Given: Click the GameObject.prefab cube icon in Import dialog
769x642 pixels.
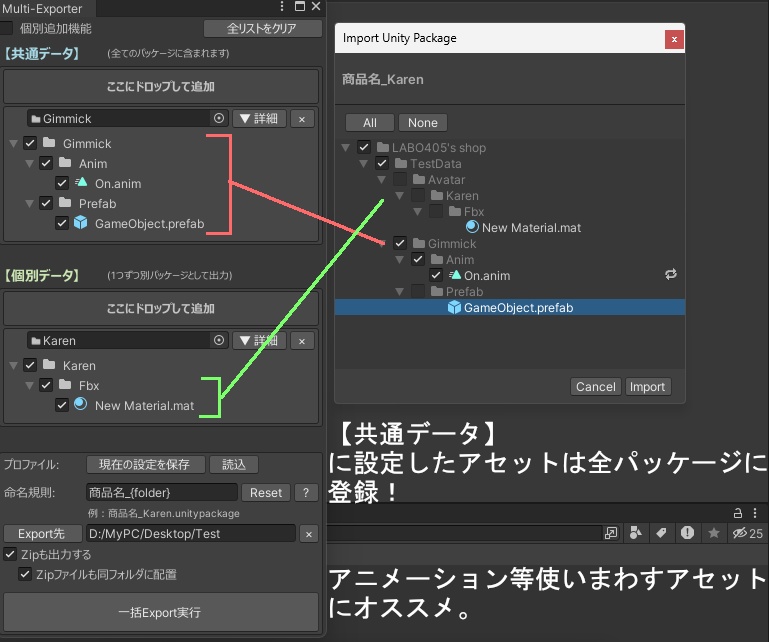Looking at the screenshot, I should click(454, 308).
